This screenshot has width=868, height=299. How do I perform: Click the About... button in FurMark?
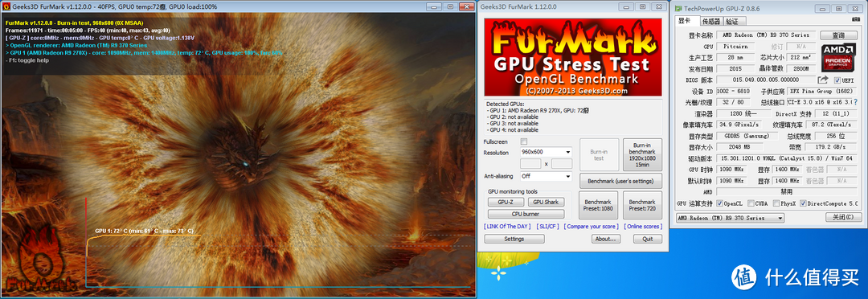[x=605, y=239]
